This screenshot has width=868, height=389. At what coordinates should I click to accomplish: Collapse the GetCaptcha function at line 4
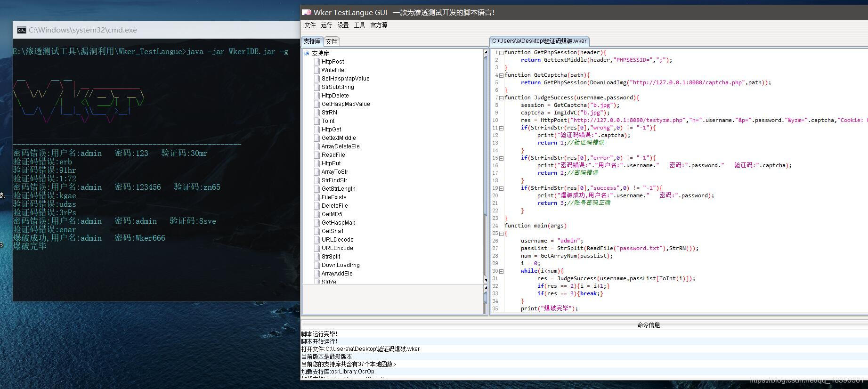[x=501, y=75]
